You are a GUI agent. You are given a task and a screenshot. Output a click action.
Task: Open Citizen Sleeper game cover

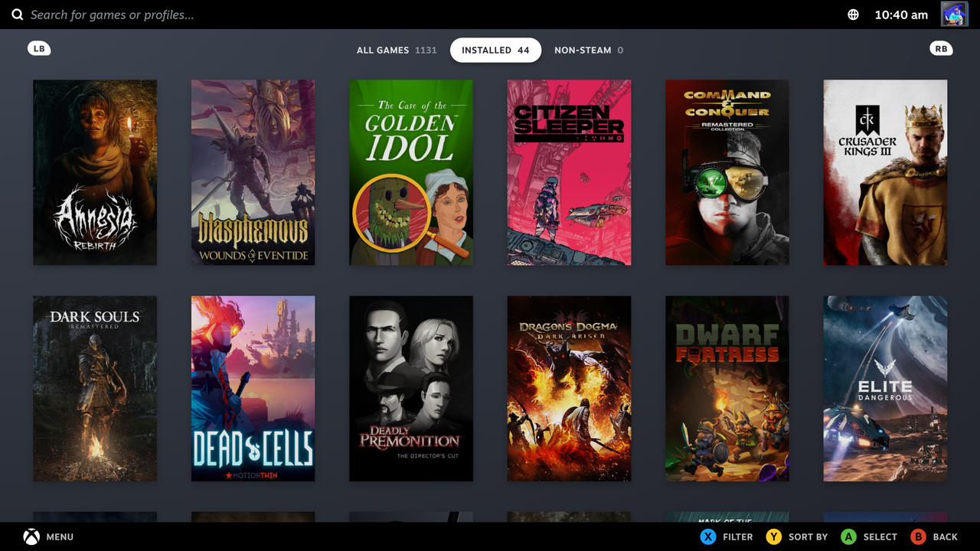(569, 172)
